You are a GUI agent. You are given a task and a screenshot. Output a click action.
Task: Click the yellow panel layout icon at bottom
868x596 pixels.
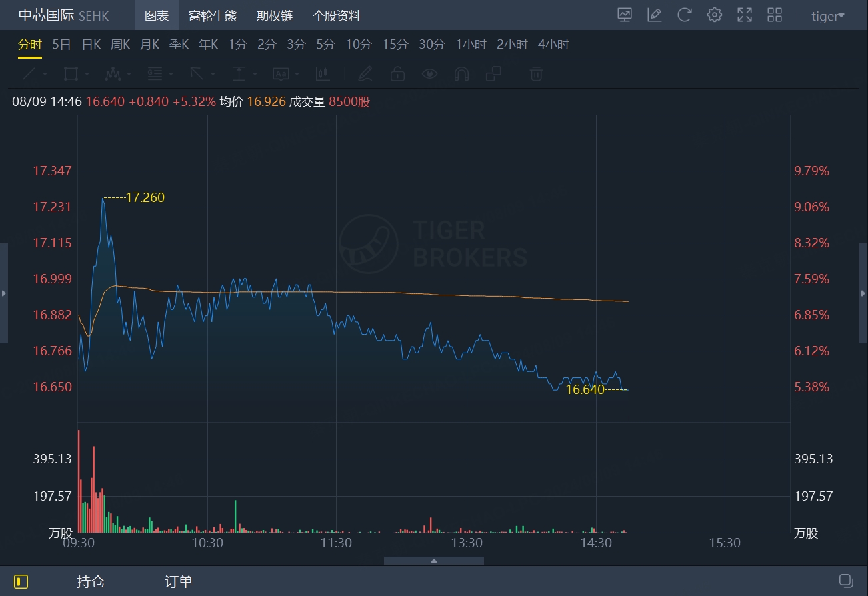pos(21,581)
